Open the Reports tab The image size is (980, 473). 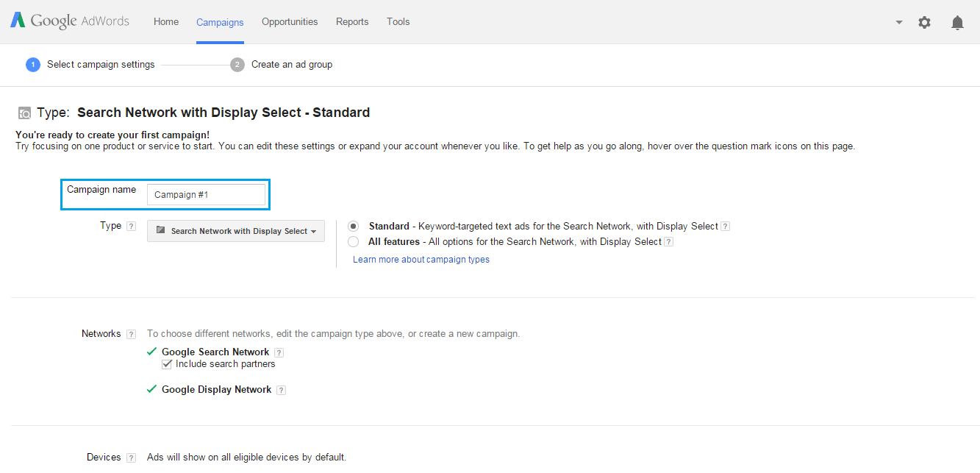click(x=352, y=21)
